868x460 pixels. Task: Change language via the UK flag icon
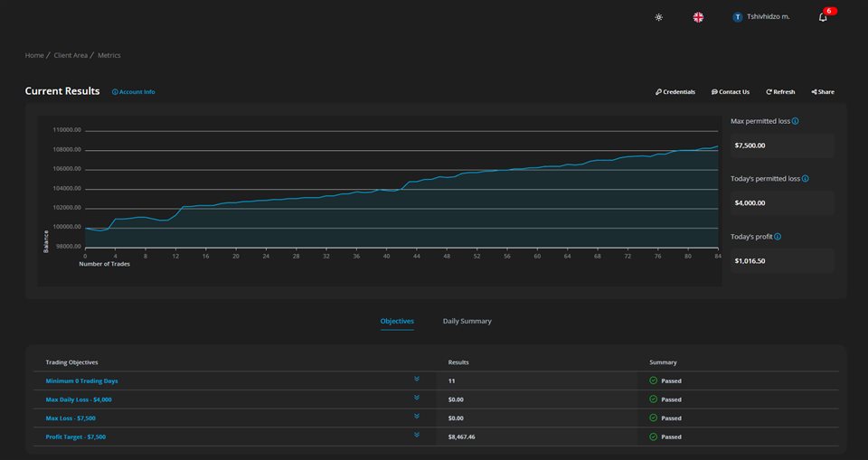[698, 17]
